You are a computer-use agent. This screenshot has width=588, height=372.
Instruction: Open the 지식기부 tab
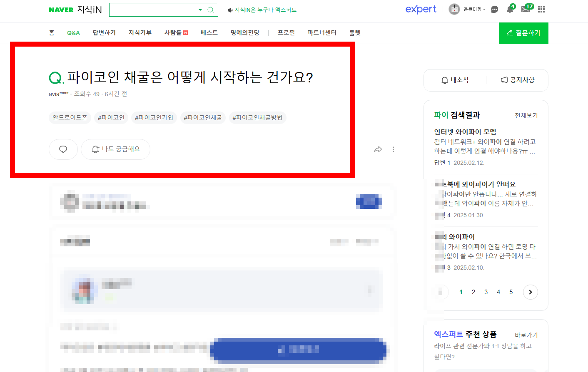point(140,32)
